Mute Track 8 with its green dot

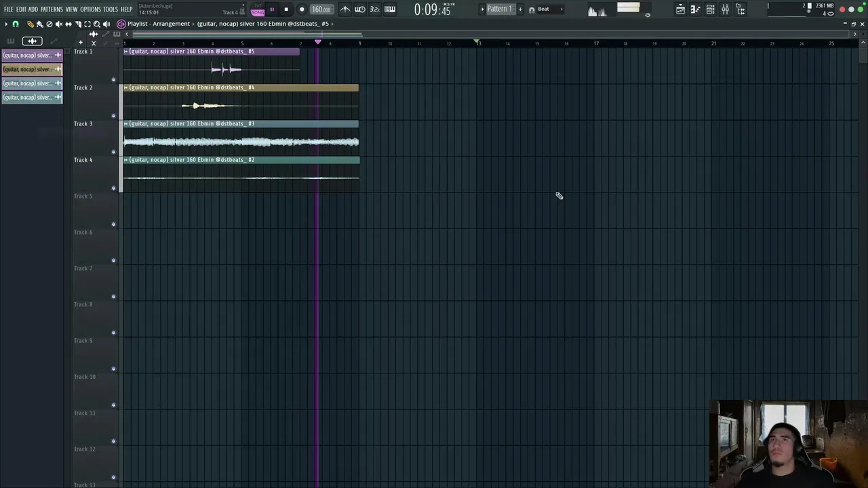[113, 333]
